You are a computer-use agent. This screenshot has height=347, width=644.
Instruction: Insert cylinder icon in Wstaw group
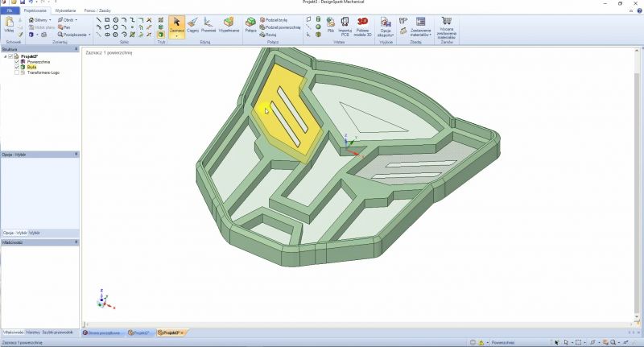pyautogui.click(x=318, y=19)
